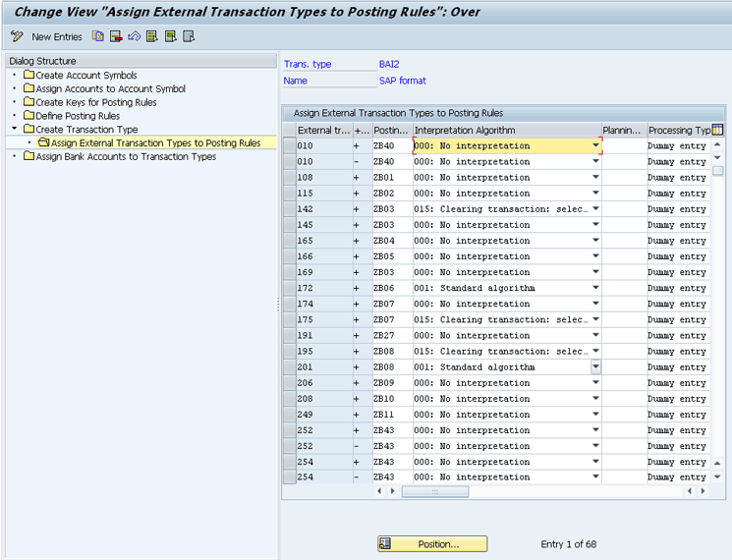The image size is (732, 560).
Task: Select row 208 using its row selector
Action: (x=290, y=399)
